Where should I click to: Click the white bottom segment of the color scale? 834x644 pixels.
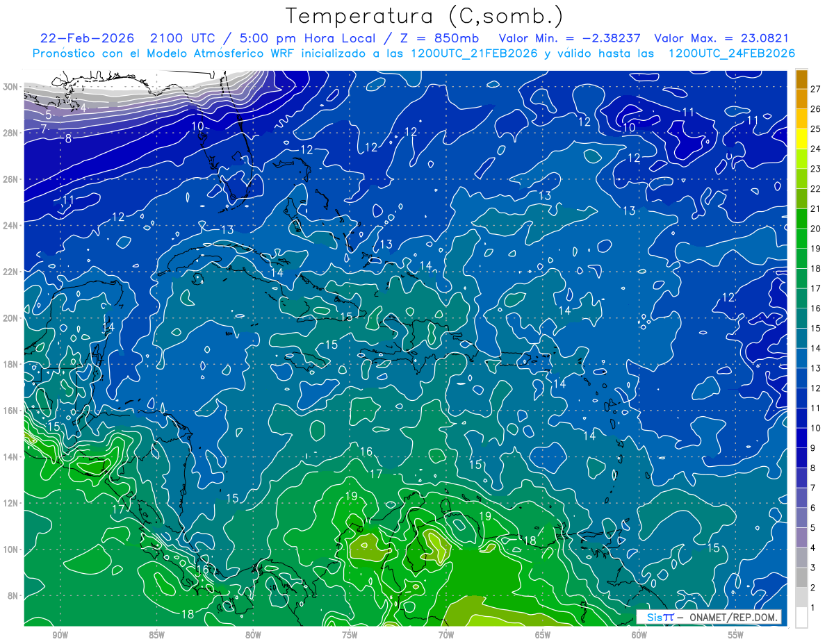click(801, 618)
